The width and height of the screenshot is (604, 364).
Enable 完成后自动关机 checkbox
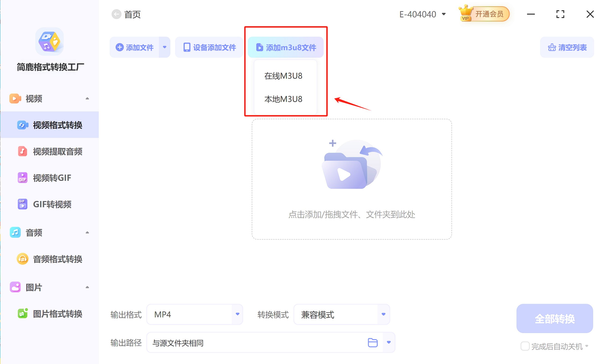525,346
